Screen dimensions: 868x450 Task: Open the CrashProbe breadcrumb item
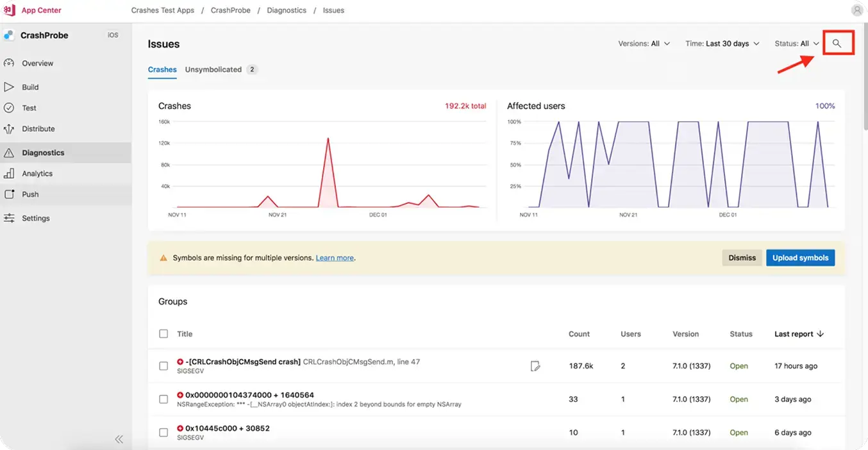230,10
